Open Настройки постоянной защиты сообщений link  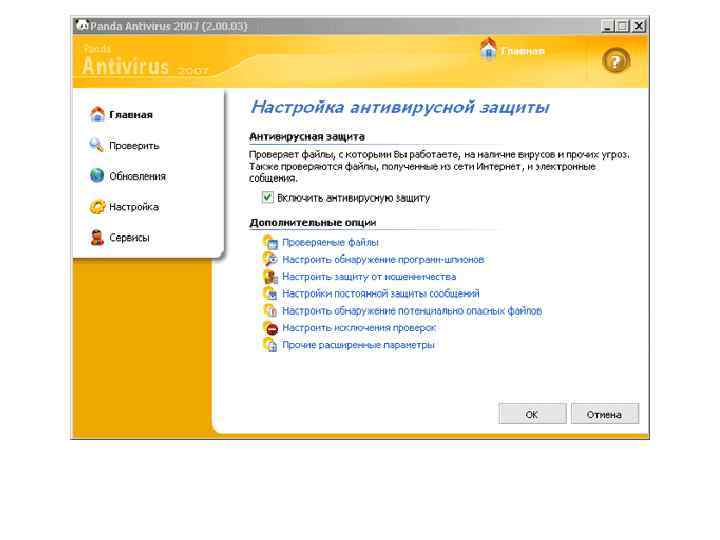coord(381,293)
